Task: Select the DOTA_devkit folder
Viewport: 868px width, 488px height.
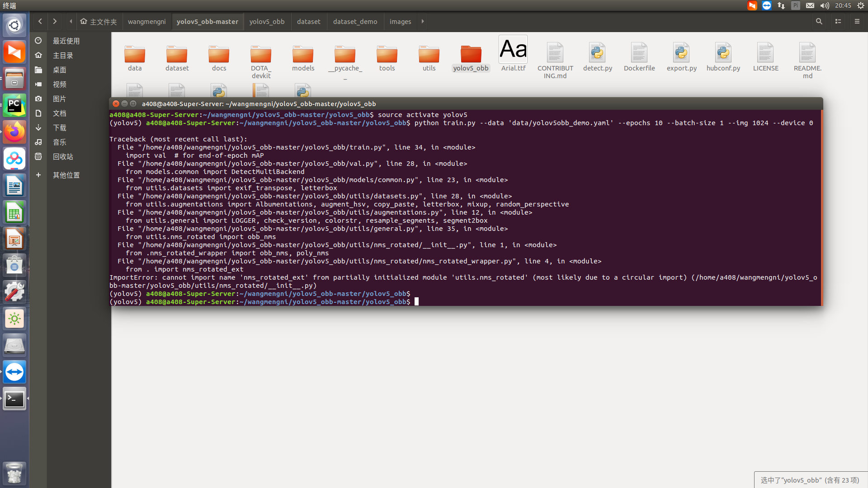Action: (261, 62)
